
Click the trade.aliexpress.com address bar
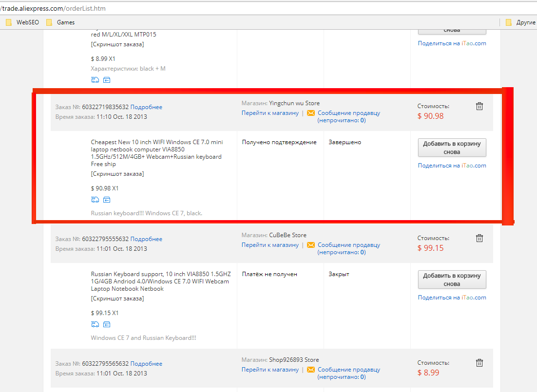(268, 8)
